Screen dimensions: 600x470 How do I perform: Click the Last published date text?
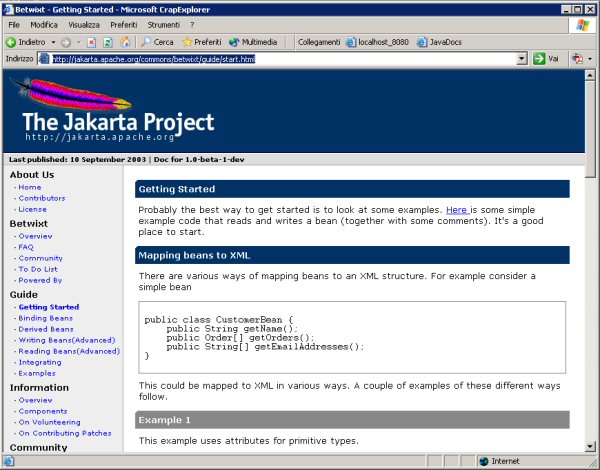(77, 160)
